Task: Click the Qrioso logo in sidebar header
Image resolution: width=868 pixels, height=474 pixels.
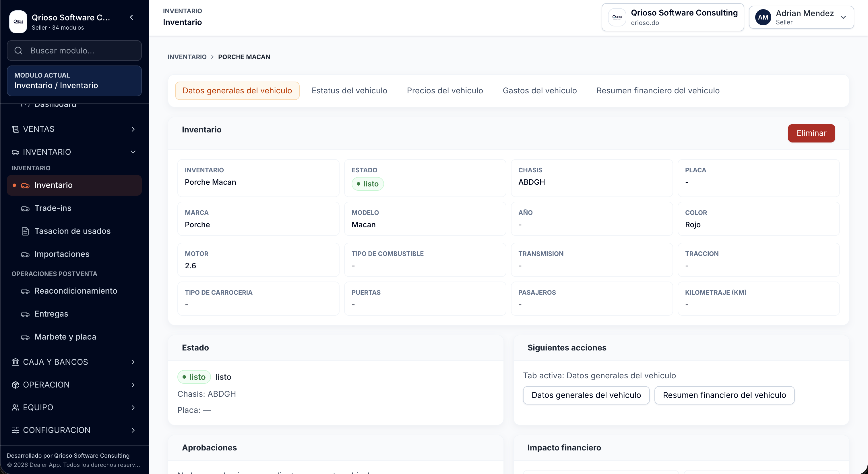Action: tap(18, 22)
